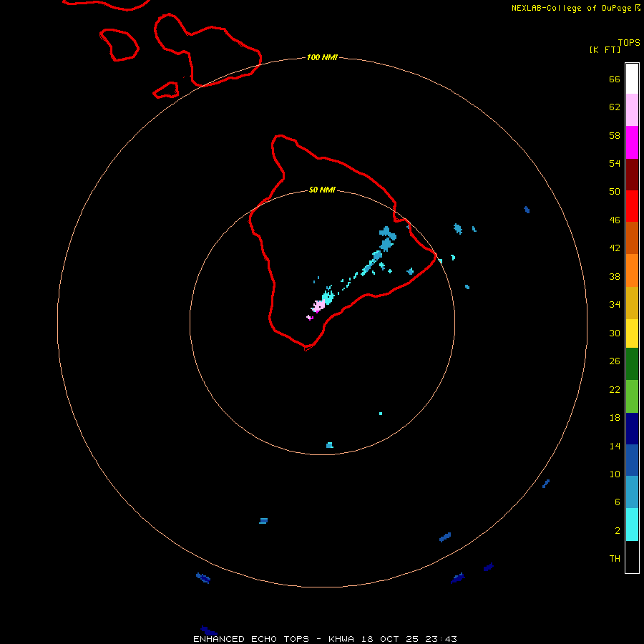
Task: Click the medium blue 14 kft legend swatch
Action: click(x=632, y=460)
